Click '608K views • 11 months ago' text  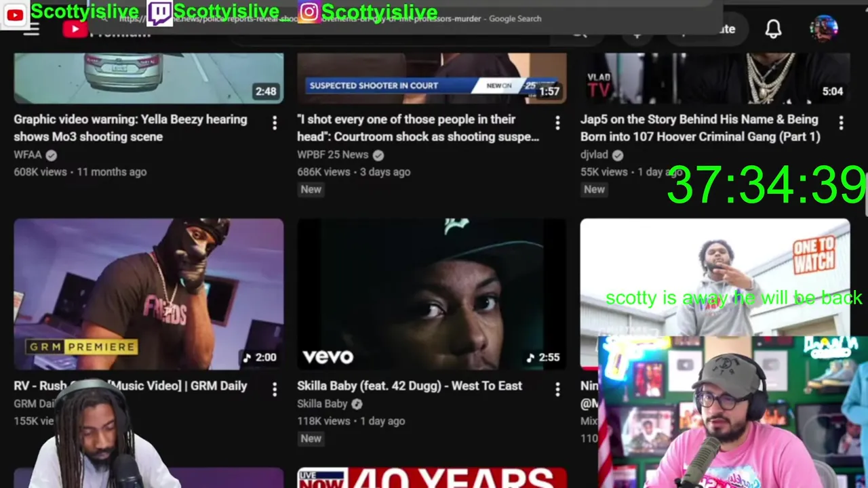(x=80, y=172)
